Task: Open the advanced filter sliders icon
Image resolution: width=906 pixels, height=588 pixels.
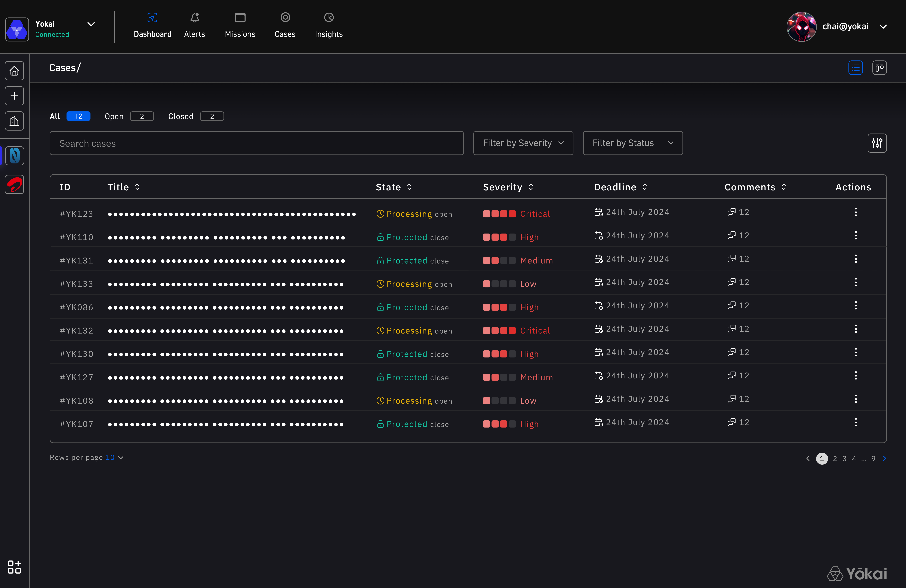Action: [x=877, y=143]
